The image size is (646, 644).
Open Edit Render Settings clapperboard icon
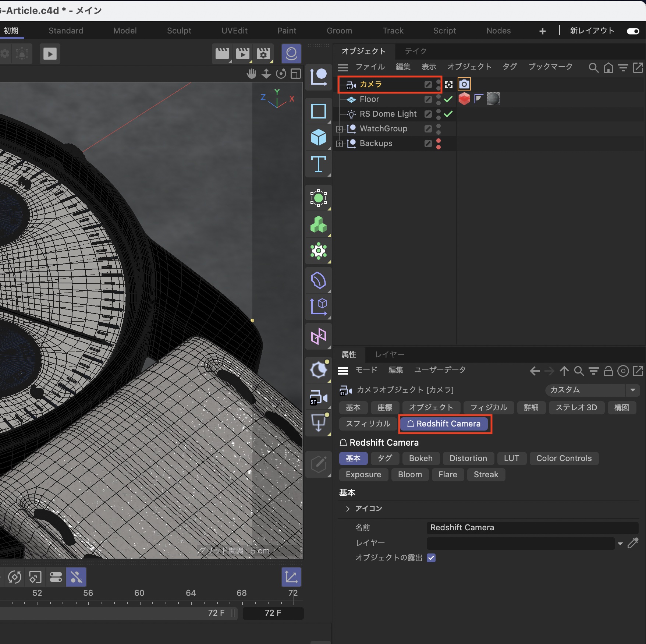pos(263,54)
